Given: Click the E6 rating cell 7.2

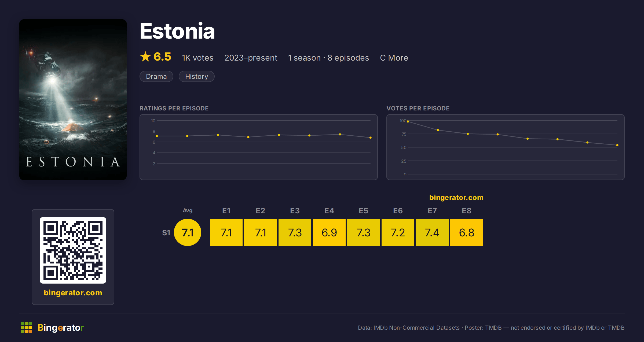Looking at the screenshot, I should [398, 232].
